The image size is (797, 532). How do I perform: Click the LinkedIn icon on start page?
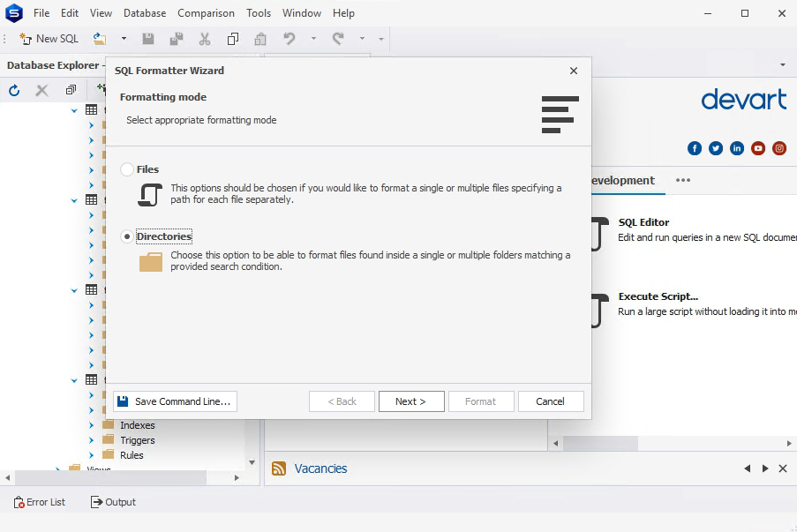pos(737,148)
